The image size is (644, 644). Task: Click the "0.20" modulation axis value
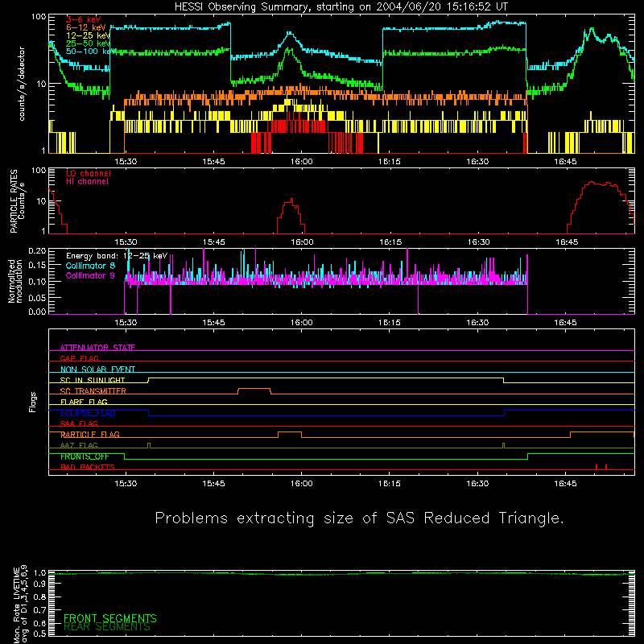pos(37,250)
